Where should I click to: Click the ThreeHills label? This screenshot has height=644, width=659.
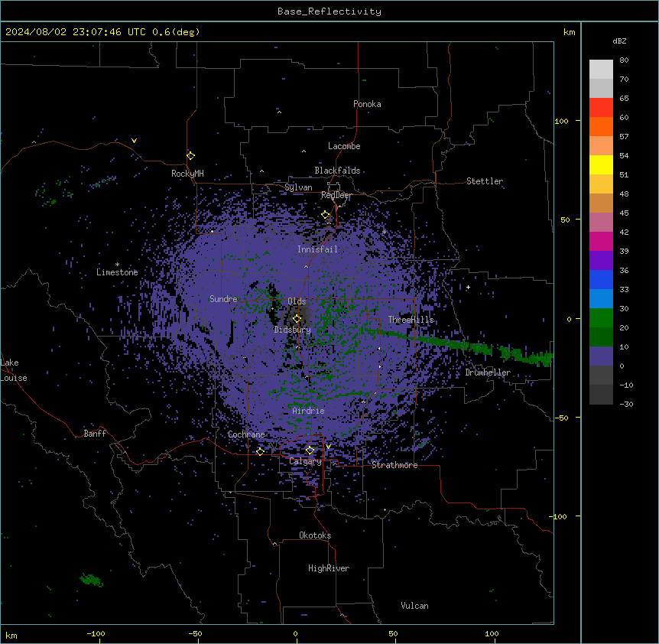pos(411,320)
